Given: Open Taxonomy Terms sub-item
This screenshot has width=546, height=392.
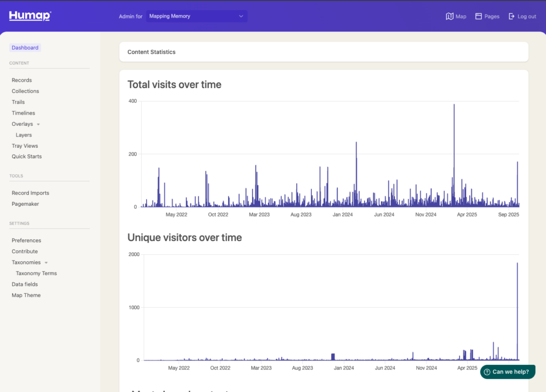Looking at the screenshot, I should click(x=36, y=273).
